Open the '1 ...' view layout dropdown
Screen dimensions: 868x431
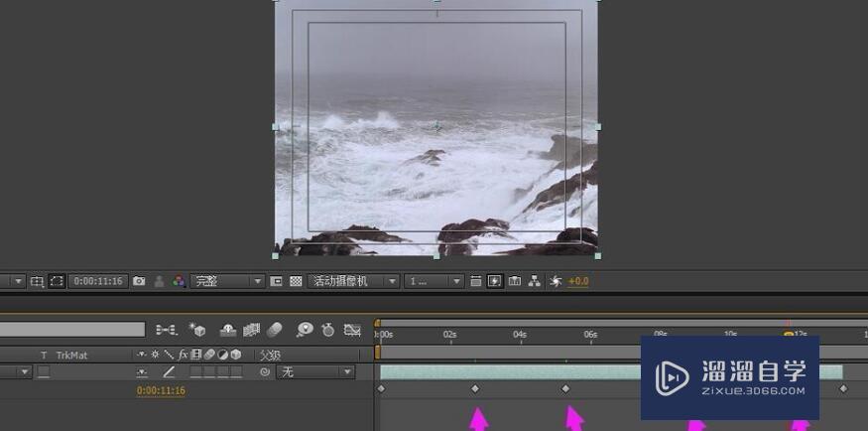pyautogui.click(x=434, y=281)
